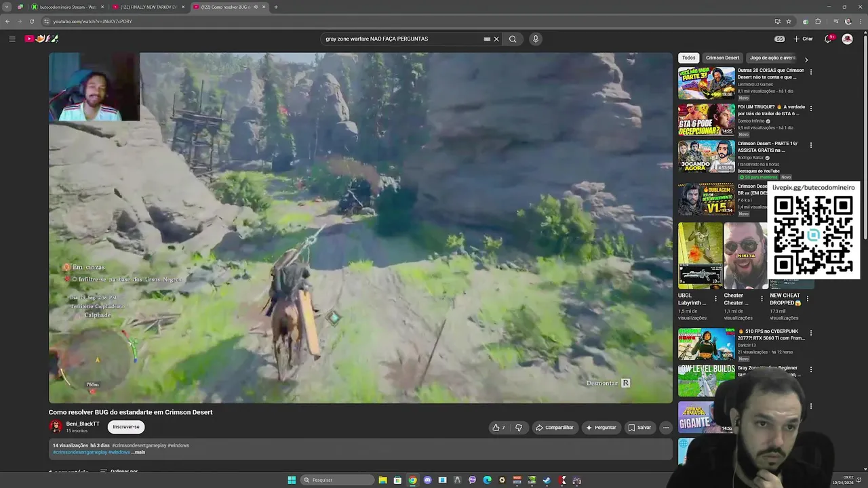Screen dimensions: 868x488
Task: Open File Explorer from taskbar
Action: click(383, 480)
